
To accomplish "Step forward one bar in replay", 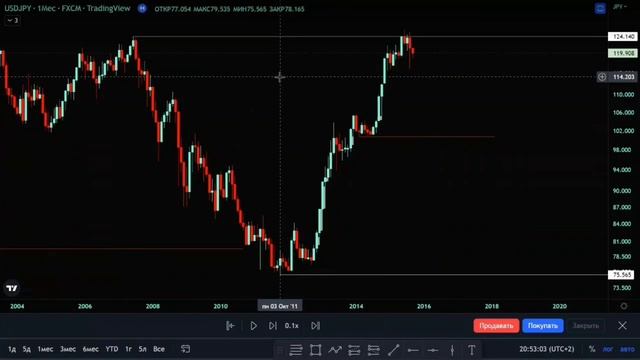I will coord(272,326).
